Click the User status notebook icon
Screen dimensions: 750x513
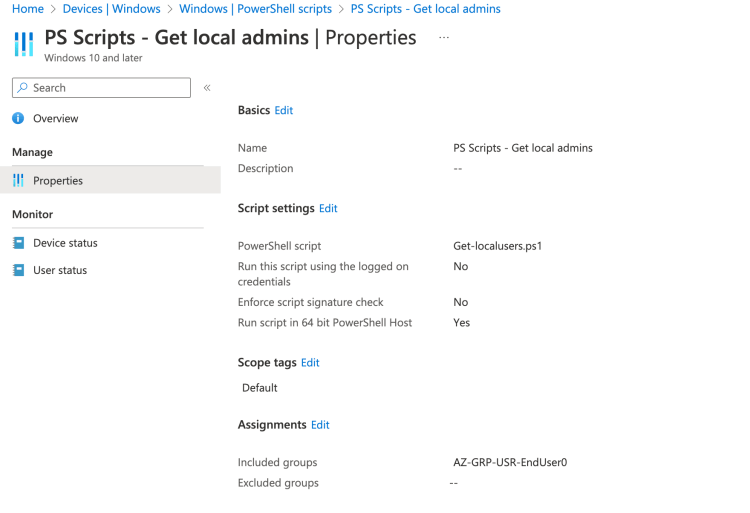point(18,270)
